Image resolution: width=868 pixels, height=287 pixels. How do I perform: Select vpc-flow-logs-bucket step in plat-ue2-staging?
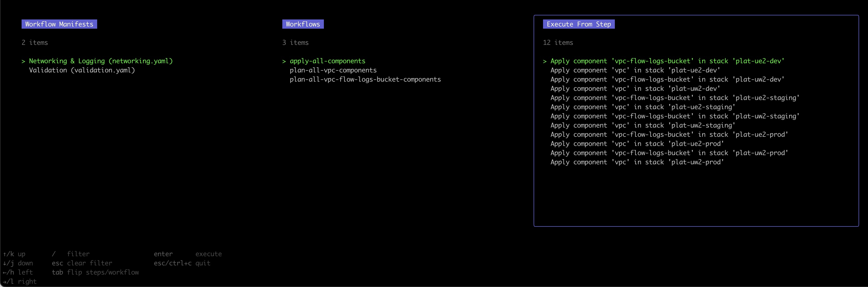674,98
